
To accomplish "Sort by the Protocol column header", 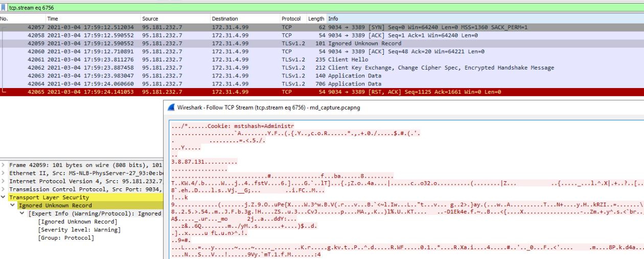I will coord(291,19).
